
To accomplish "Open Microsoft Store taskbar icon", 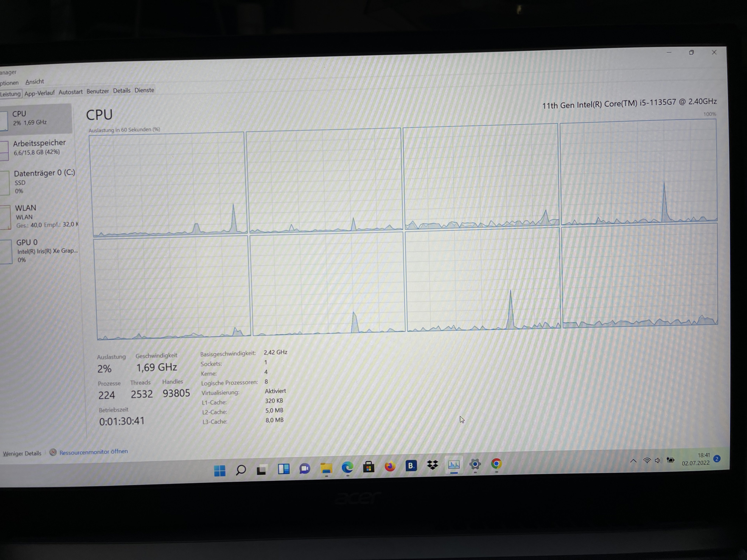I will pyautogui.click(x=369, y=467).
